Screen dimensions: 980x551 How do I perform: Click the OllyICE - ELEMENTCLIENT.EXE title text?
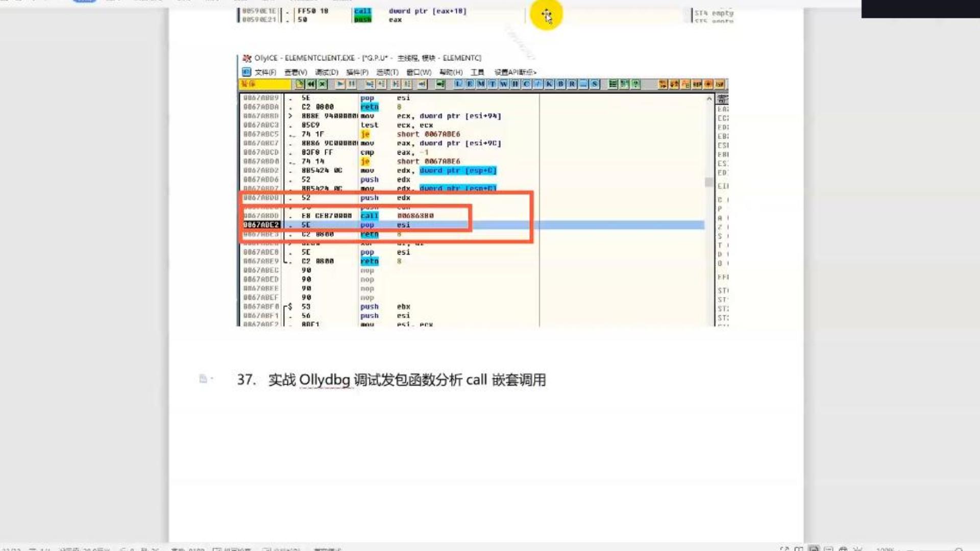click(367, 58)
